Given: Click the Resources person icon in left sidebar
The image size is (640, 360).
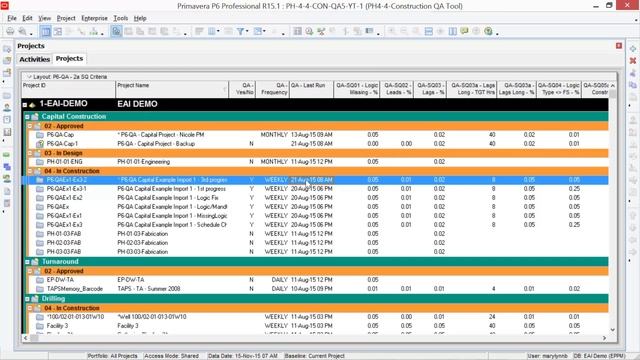Looking at the screenshot, I should (x=7, y=107).
